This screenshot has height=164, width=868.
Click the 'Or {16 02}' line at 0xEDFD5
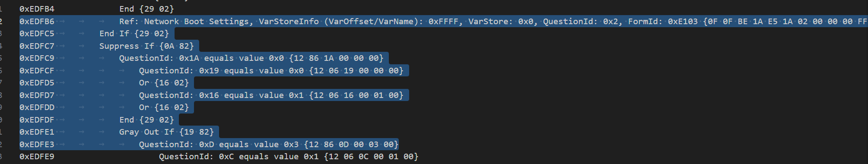tap(164, 83)
